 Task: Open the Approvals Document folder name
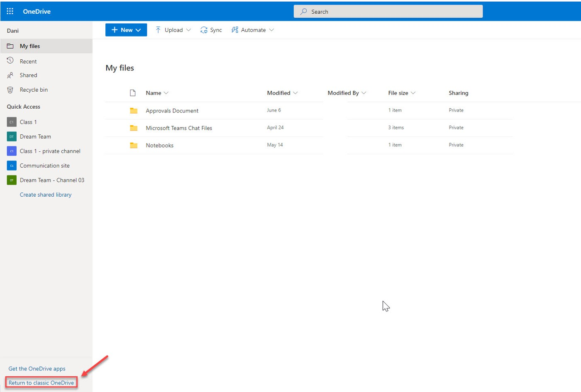tap(172, 111)
